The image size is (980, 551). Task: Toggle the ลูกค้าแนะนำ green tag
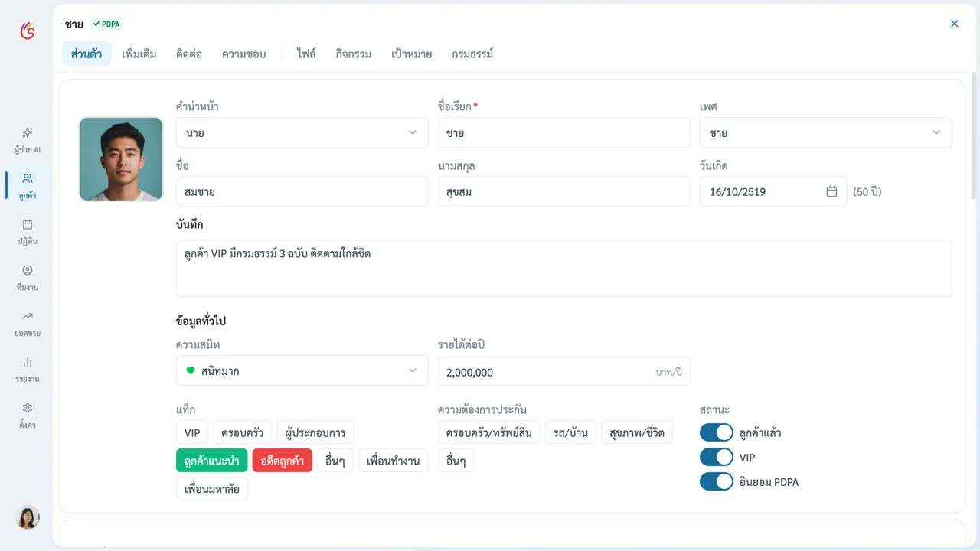pyautogui.click(x=212, y=460)
